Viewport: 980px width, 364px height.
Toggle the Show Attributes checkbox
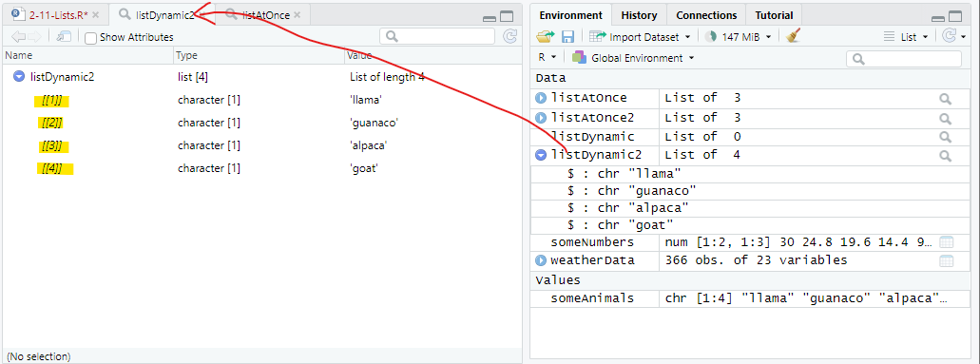click(90, 37)
